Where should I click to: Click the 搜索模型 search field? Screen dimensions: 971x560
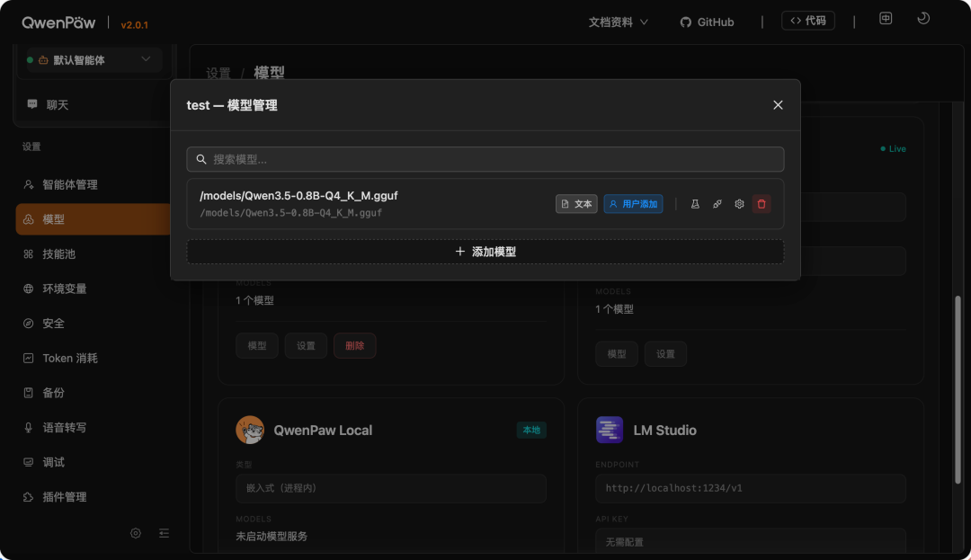click(485, 160)
